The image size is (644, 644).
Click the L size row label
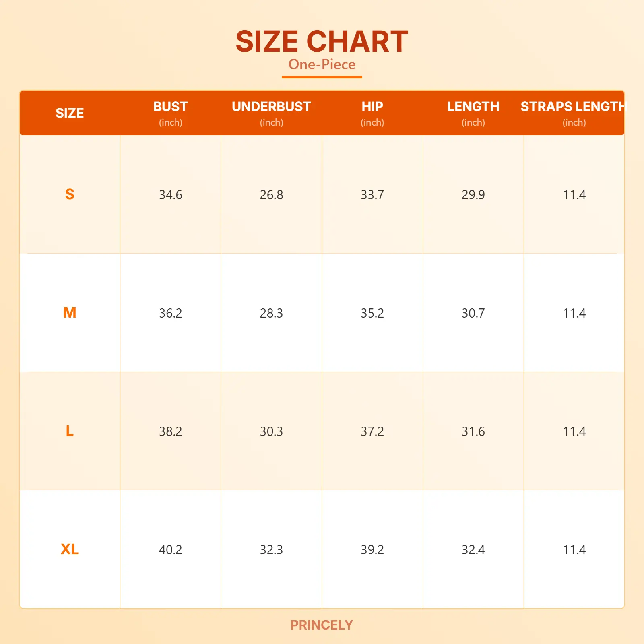click(x=70, y=431)
